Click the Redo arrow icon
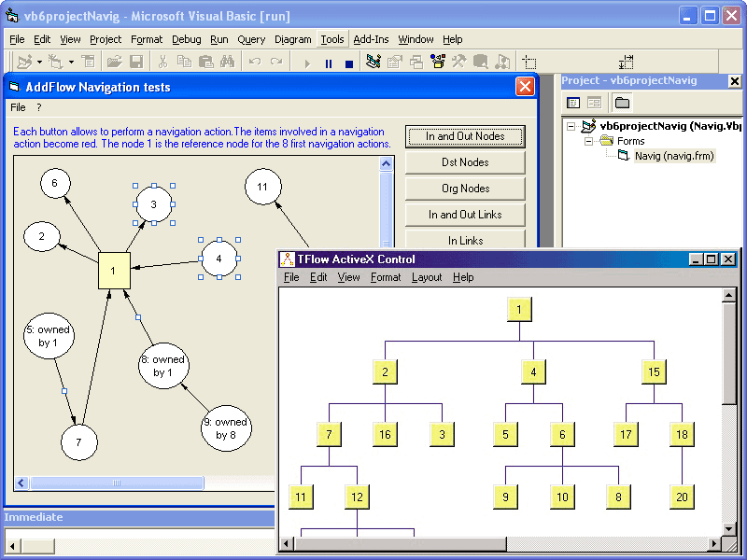The image size is (747, 560). coord(276,62)
